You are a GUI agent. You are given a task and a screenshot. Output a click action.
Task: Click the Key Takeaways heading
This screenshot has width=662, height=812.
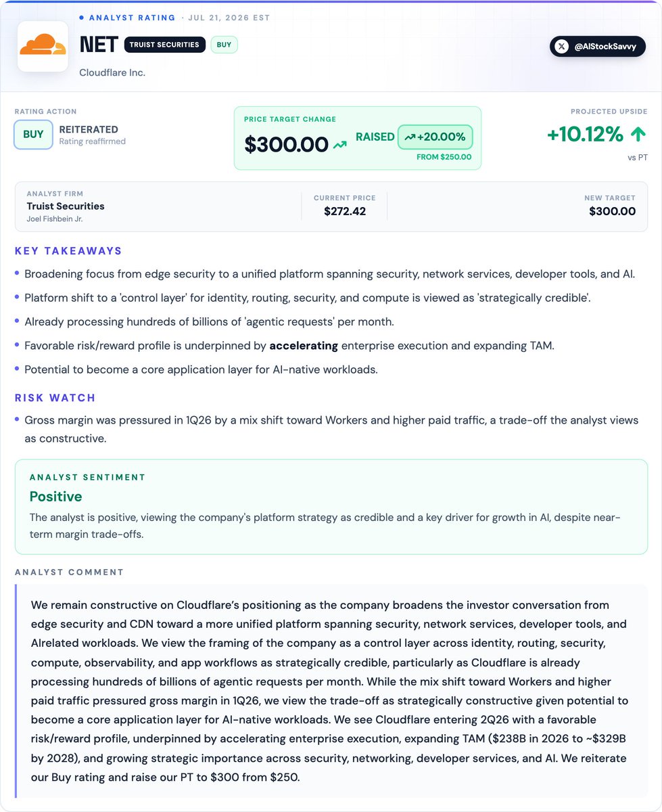[x=68, y=251]
